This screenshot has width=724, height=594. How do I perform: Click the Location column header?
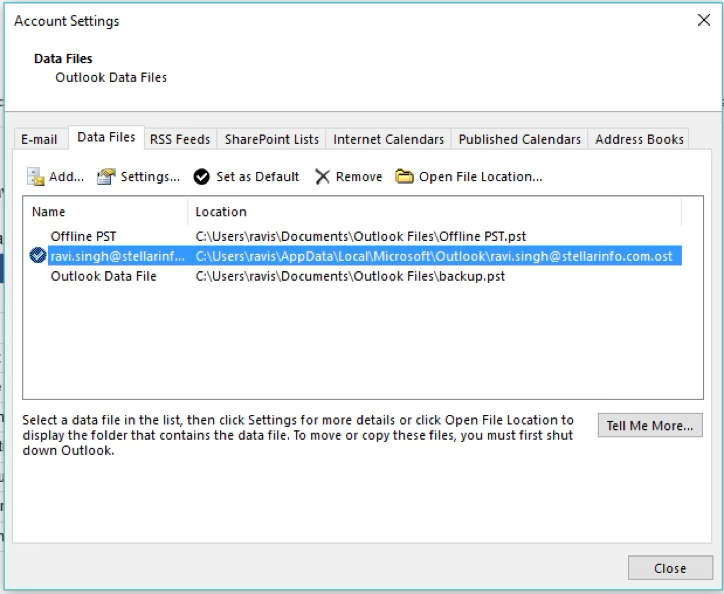click(x=434, y=212)
